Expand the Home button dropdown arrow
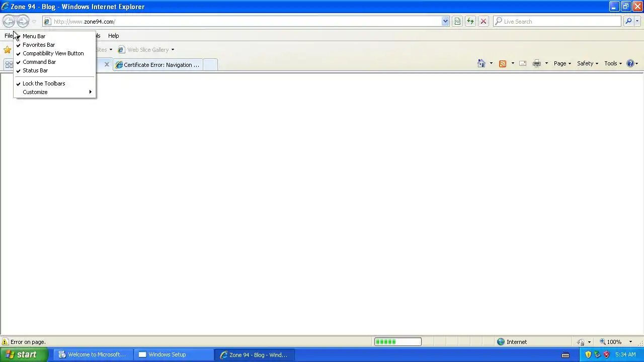The image size is (644, 362). (x=491, y=63)
